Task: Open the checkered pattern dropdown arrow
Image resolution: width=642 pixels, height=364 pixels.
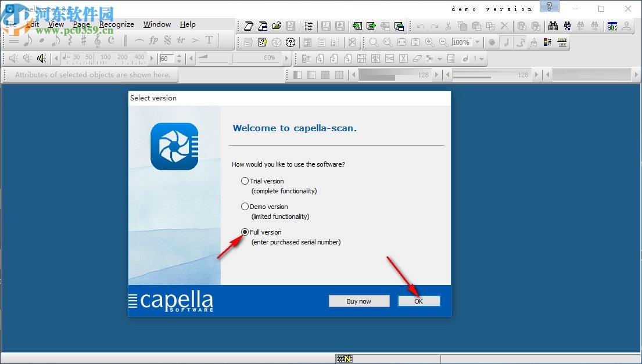Action: tap(440, 59)
